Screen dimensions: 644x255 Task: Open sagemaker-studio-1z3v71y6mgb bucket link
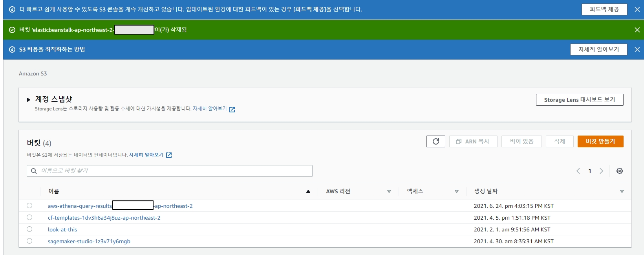click(89, 241)
